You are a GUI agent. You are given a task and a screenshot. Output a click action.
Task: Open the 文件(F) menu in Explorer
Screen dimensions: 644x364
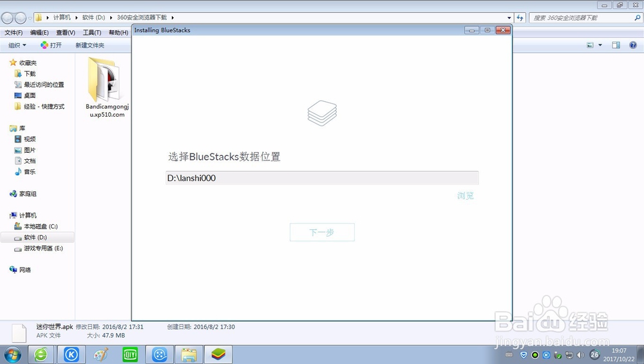point(14,32)
